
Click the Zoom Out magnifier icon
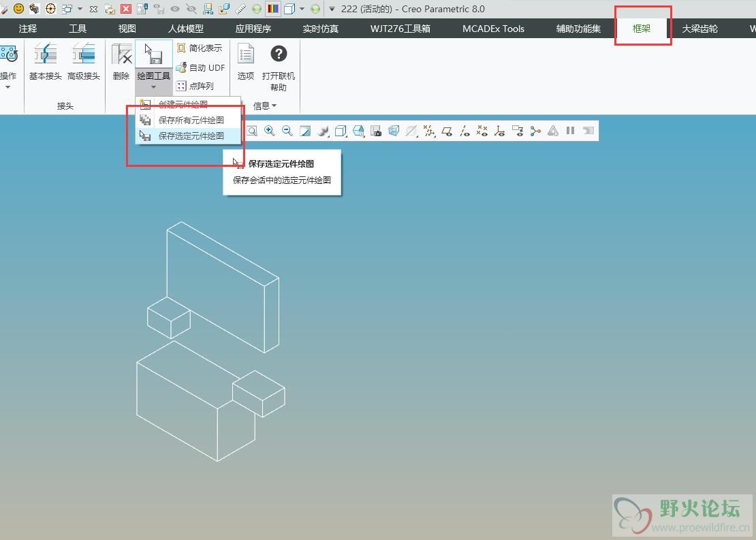tap(287, 131)
